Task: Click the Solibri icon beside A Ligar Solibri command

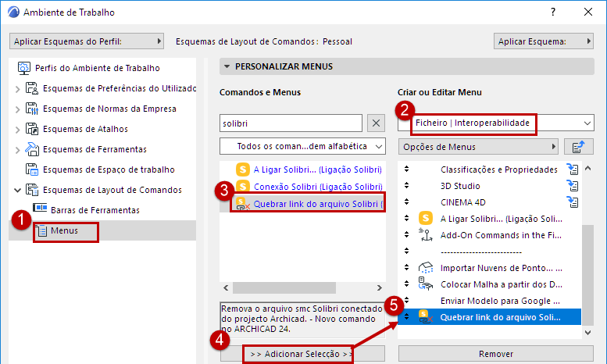Action: [243, 170]
